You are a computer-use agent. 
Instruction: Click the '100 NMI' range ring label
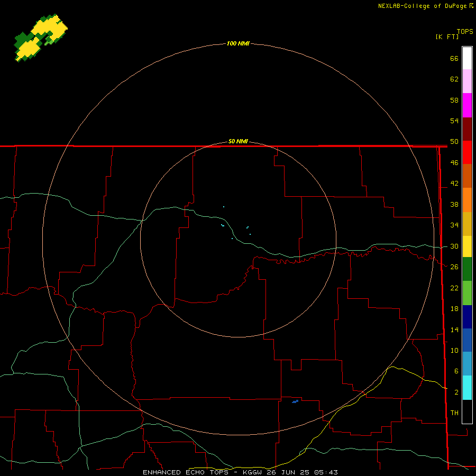point(238,43)
